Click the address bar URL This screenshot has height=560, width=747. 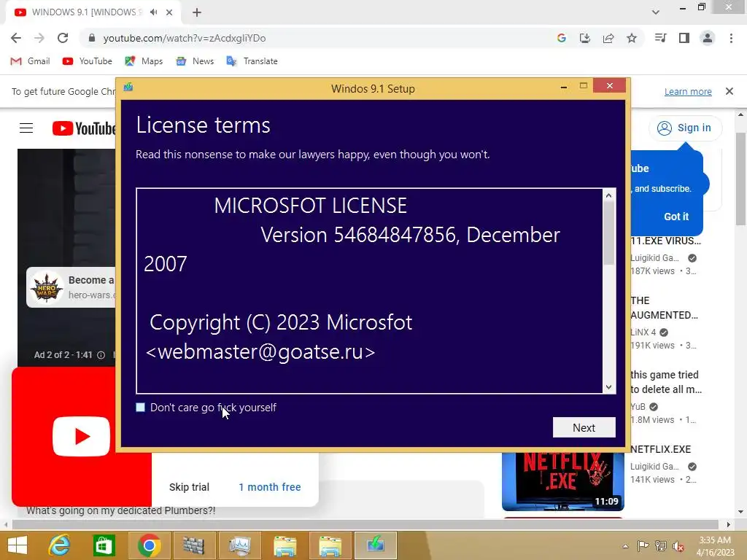click(x=185, y=38)
